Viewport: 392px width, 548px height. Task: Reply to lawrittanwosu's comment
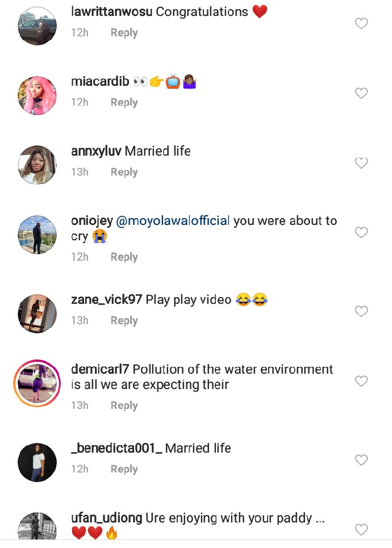tap(124, 33)
